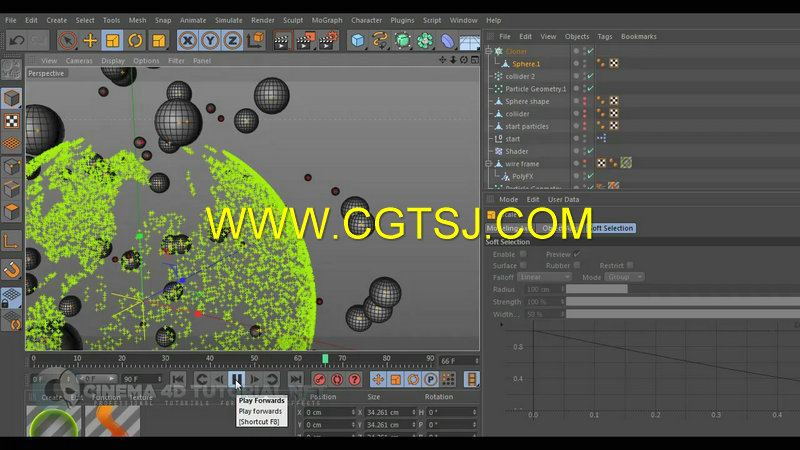Open the Character menu
Viewport: 800px width, 450px height.
click(x=366, y=20)
